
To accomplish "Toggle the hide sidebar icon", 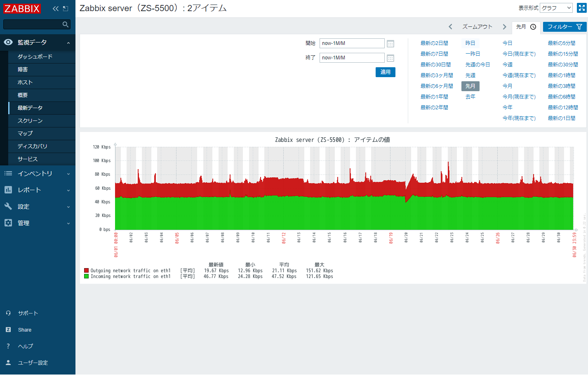I will [66, 9].
